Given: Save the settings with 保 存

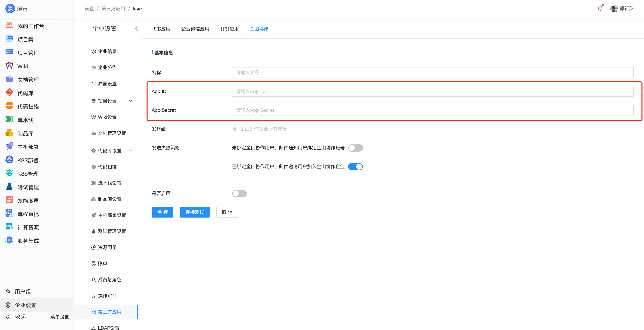Looking at the screenshot, I should tap(162, 212).
